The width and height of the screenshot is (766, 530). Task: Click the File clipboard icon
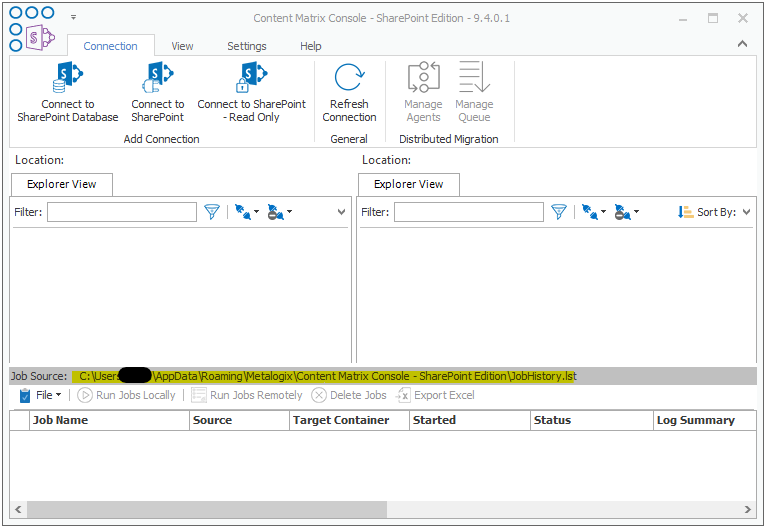[x=25, y=395]
